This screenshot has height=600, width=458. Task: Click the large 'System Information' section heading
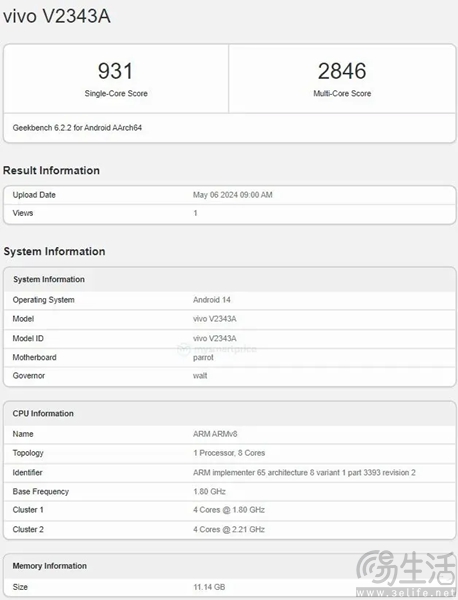[54, 251]
